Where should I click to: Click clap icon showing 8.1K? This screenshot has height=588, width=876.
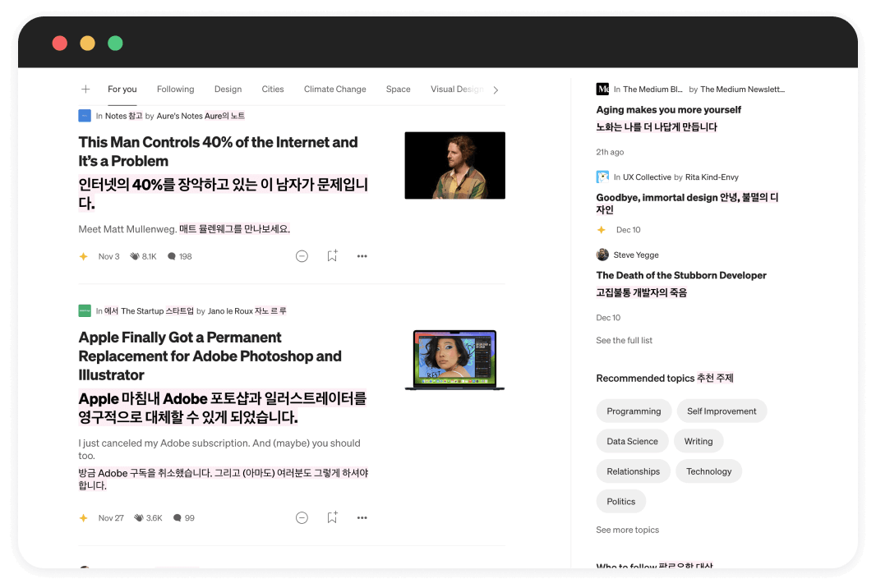(x=135, y=256)
